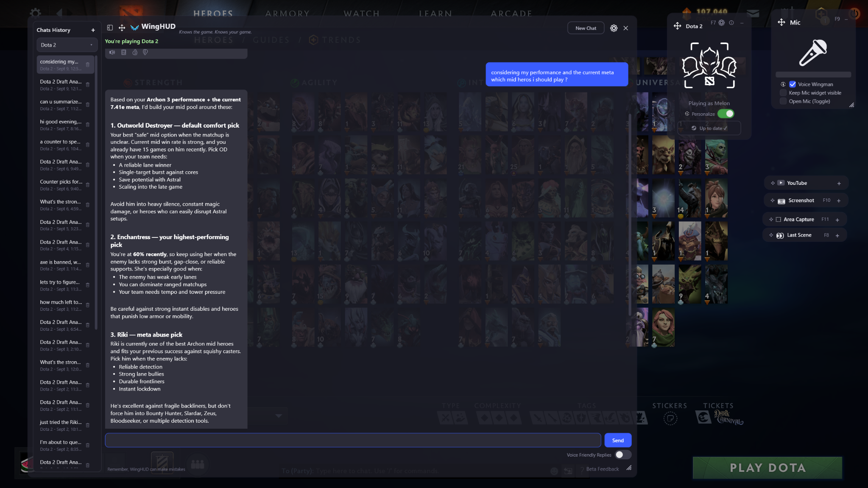
Task: Open the Learn tab in Dota menu
Action: (435, 13)
